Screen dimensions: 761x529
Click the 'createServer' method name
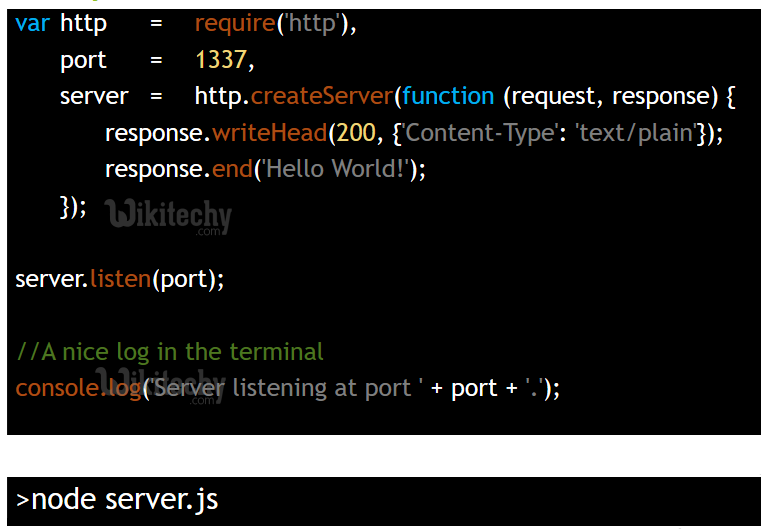click(x=322, y=96)
